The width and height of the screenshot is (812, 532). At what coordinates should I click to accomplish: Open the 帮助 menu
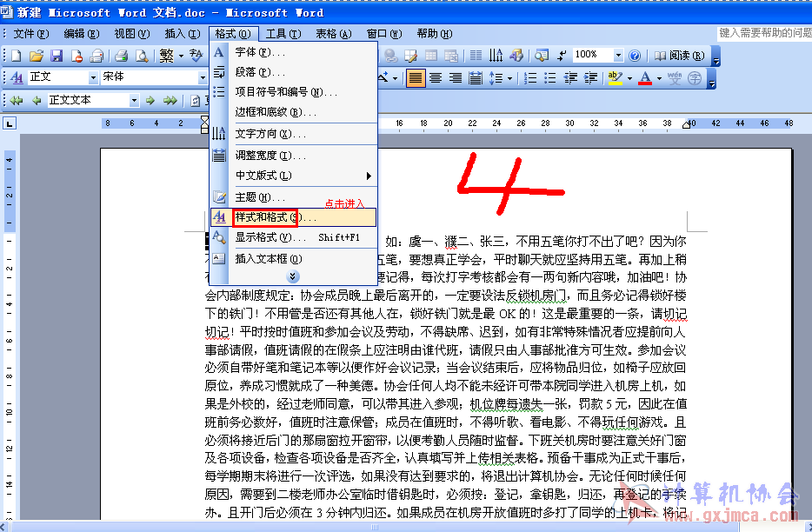(435, 34)
